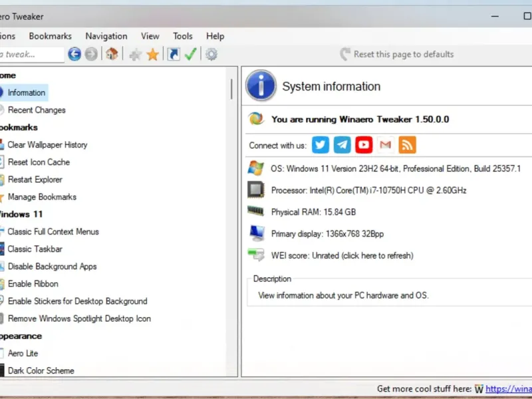Open the orange RSS feed icon
This screenshot has height=399, width=532.
(x=407, y=145)
